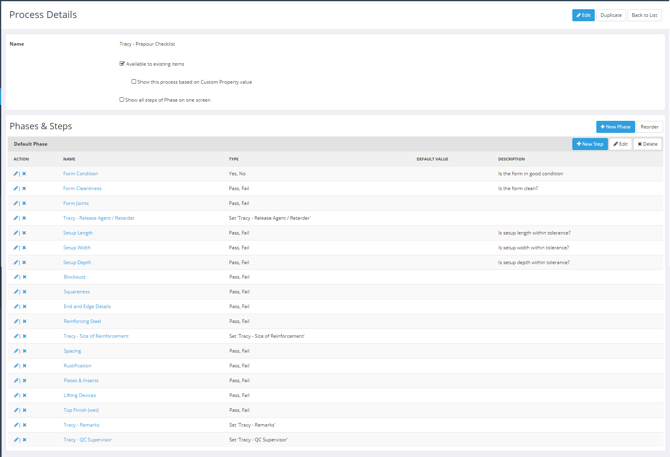Go Back to List
The image size is (670, 457).
[x=644, y=15]
